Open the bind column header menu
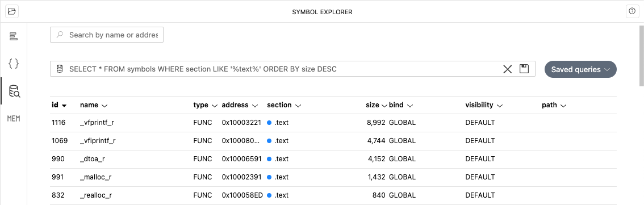Viewport: 644px width, 205px height. tap(401, 105)
